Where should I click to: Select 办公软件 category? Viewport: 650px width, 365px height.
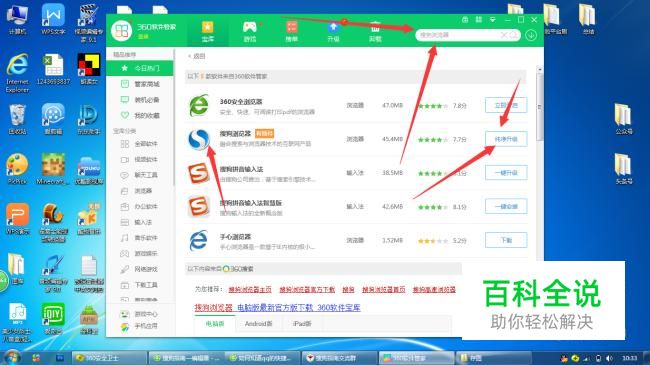point(140,207)
